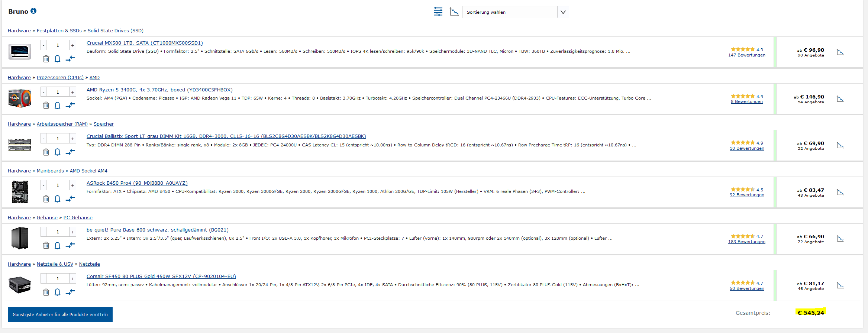Go to Prozessoren (CPUs) breadcrumb
This screenshot has height=333, width=868.
click(x=60, y=78)
